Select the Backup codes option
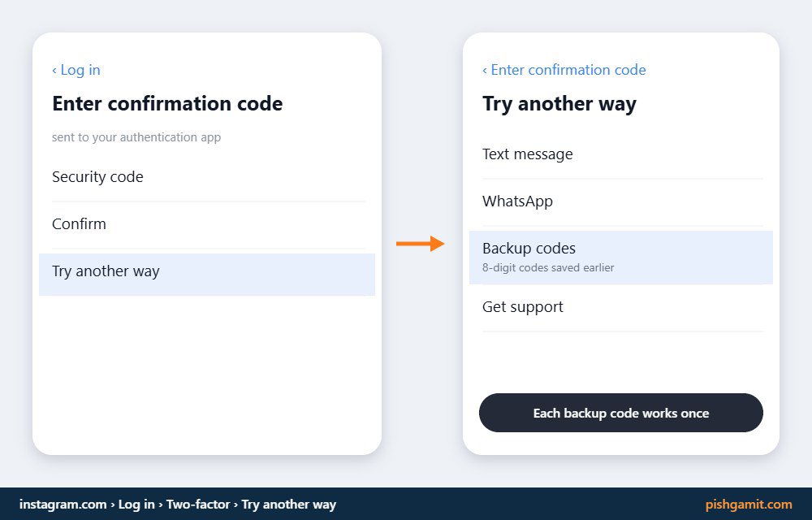The width and height of the screenshot is (812, 520). tap(621, 258)
